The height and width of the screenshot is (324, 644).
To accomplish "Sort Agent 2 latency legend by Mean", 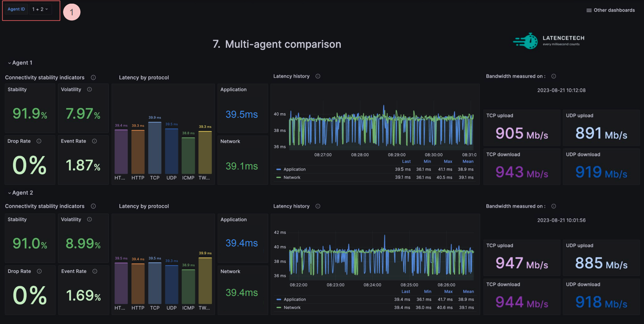I will coord(468,292).
